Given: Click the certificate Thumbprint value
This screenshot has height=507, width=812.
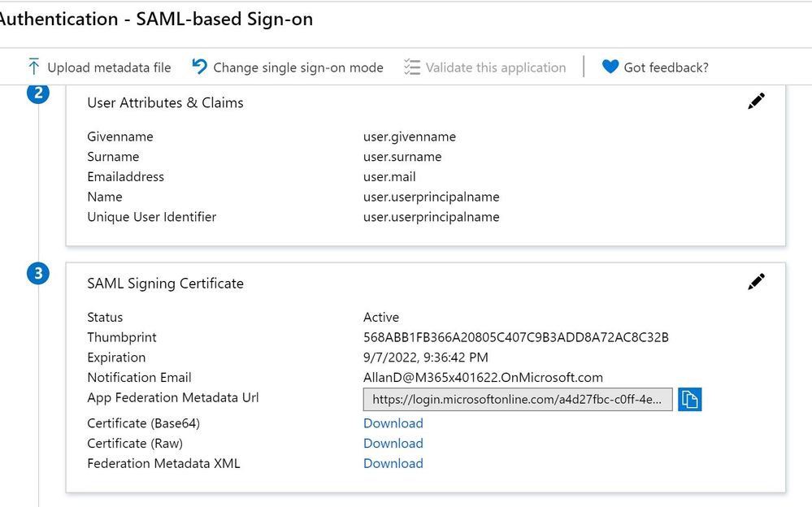Looking at the screenshot, I should [516, 337].
